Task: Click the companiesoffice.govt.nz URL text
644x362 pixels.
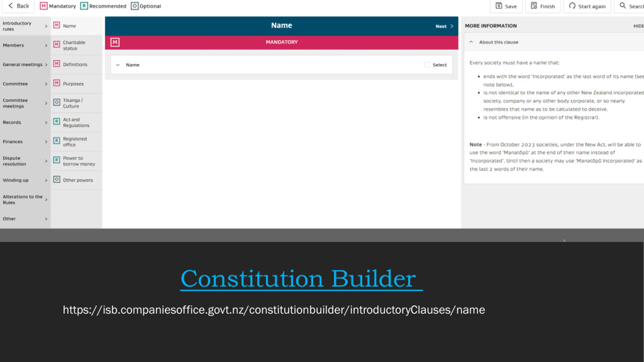Action: 274,310
